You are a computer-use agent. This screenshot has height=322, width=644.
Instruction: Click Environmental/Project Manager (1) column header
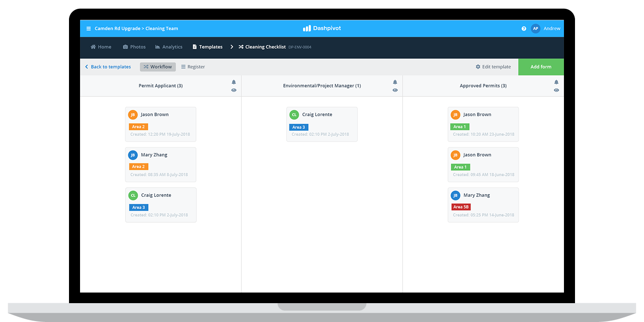pyautogui.click(x=322, y=86)
